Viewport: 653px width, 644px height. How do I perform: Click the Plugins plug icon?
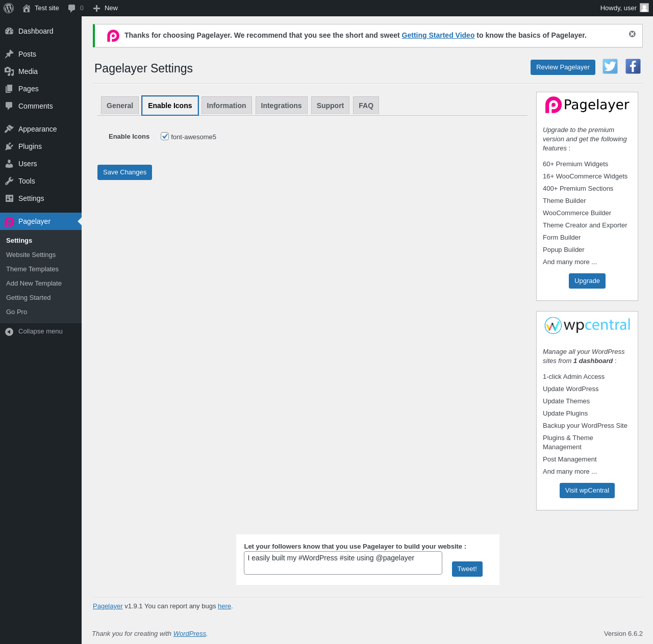point(9,146)
